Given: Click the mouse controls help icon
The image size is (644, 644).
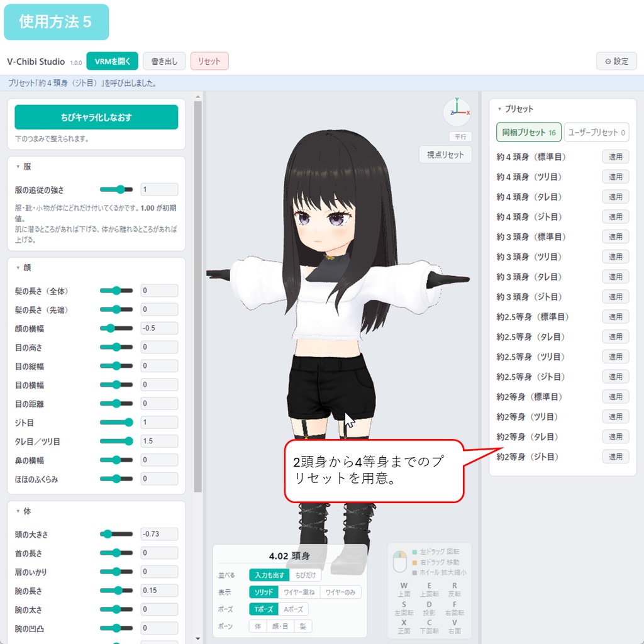Looking at the screenshot, I should (399, 562).
